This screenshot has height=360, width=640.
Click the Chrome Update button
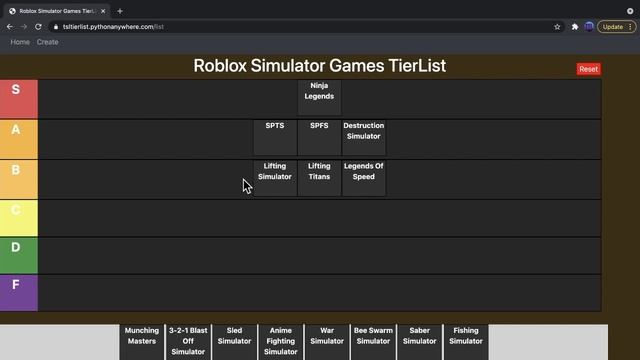coord(612,27)
